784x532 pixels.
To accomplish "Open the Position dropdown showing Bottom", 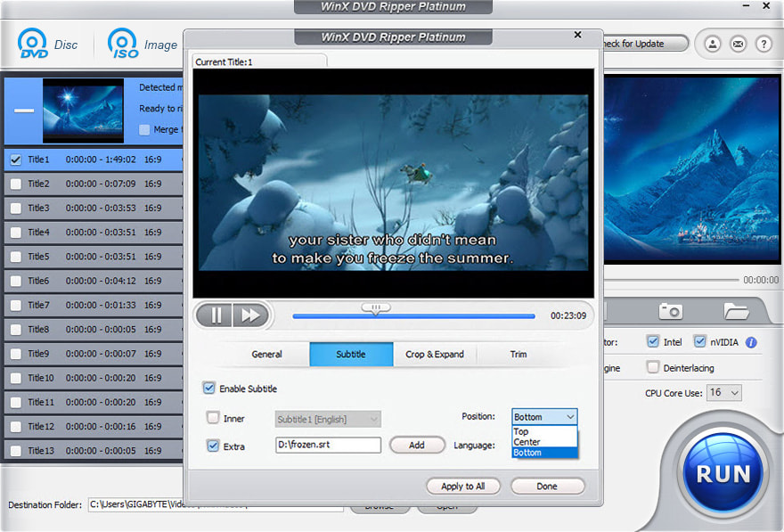I will [544, 417].
